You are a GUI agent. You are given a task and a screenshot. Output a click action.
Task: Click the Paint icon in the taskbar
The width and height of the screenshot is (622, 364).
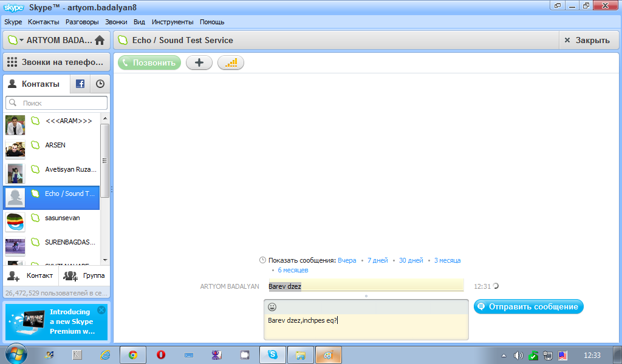click(329, 355)
